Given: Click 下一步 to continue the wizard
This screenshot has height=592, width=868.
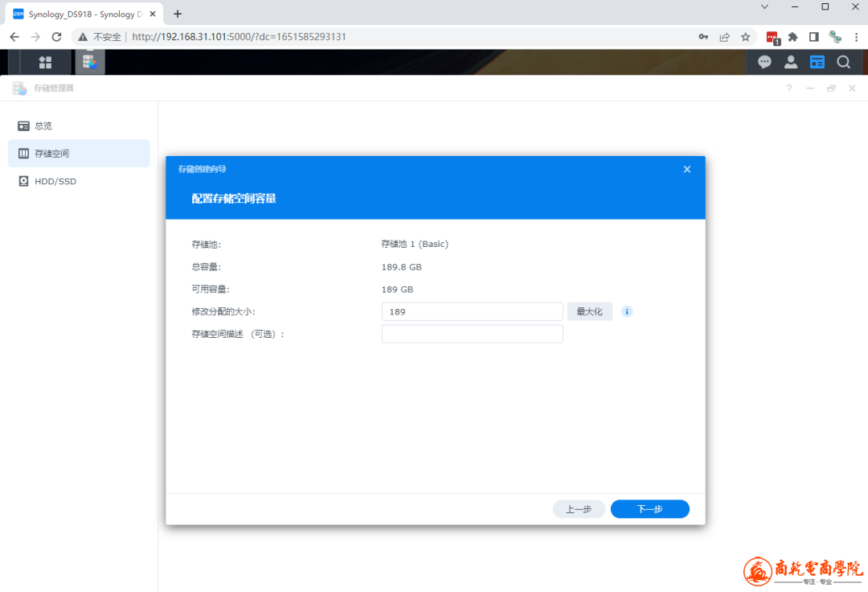Looking at the screenshot, I should (x=649, y=509).
